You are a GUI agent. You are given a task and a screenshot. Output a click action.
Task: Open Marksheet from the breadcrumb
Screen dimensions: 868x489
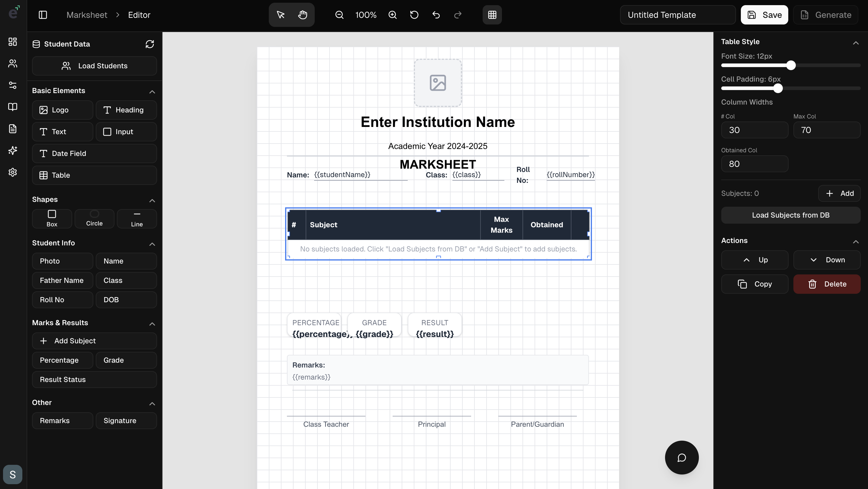click(87, 15)
